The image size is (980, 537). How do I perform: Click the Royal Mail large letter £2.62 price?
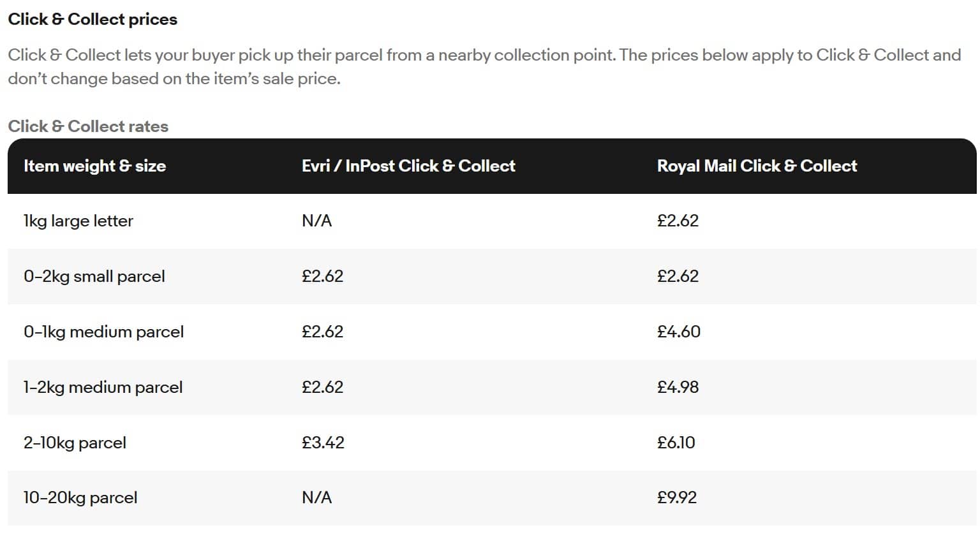coord(678,221)
